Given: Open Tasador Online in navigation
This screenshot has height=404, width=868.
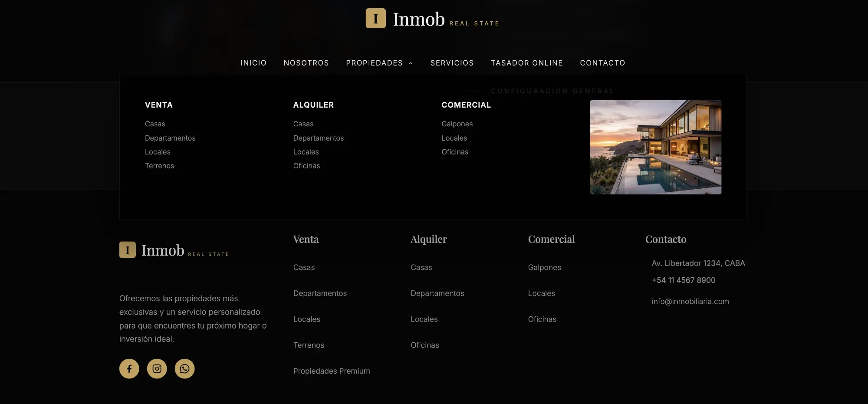Looking at the screenshot, I should click(x=527, y=63).
